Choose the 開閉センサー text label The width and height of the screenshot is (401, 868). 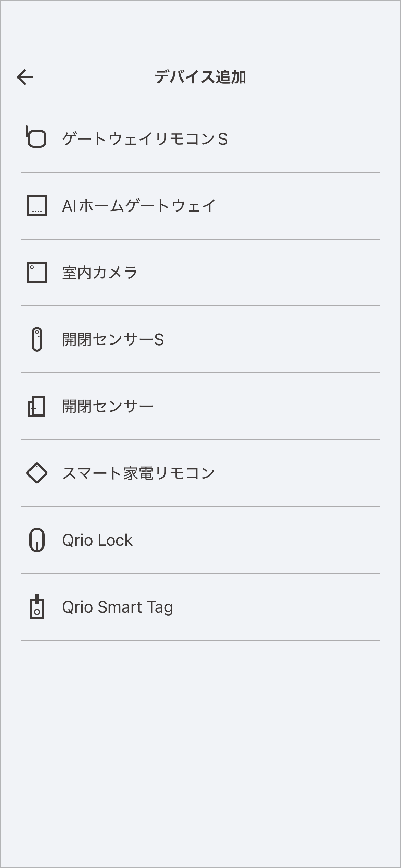coord(108,407)
